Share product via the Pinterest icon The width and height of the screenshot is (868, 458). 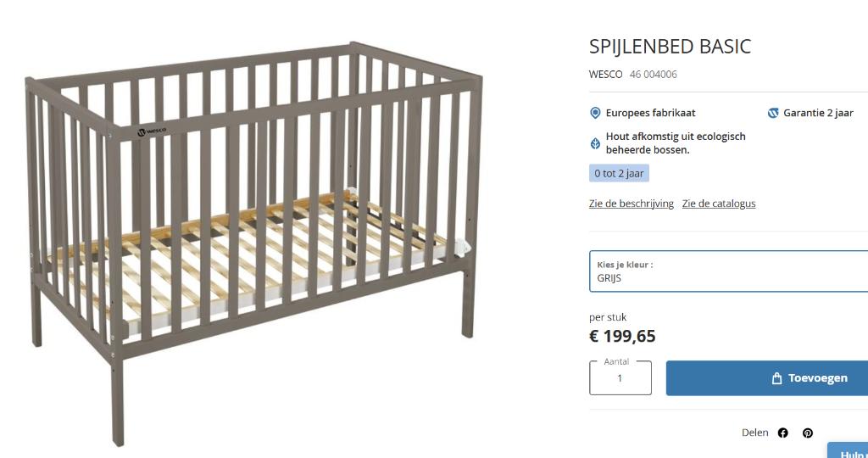click(808, 433)
